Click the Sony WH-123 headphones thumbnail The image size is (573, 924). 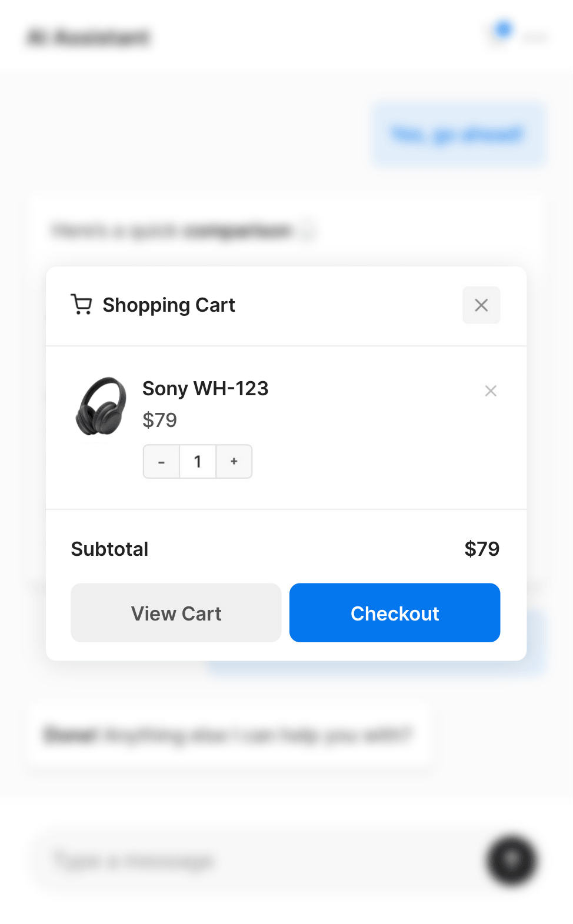coord(103,406)
